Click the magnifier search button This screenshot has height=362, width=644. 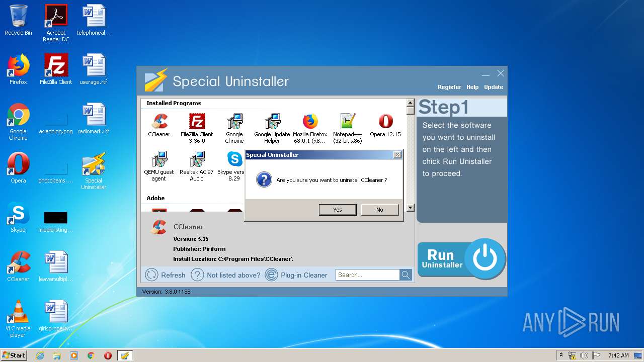[406, 275]
